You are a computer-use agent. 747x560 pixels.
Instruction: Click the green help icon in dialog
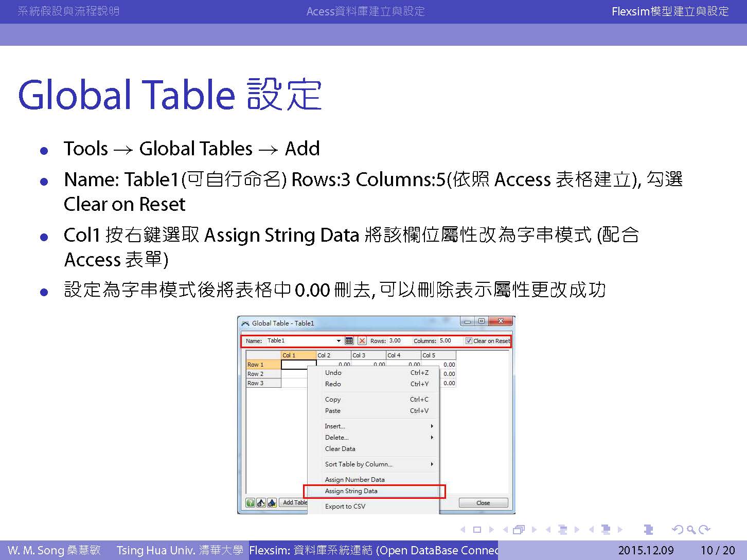click(x=251, y=503)
